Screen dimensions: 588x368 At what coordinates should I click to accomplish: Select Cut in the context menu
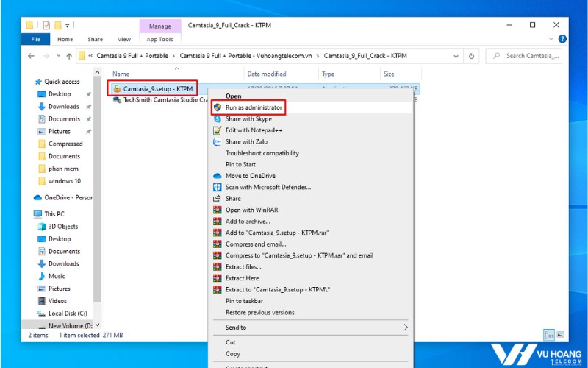231,342
